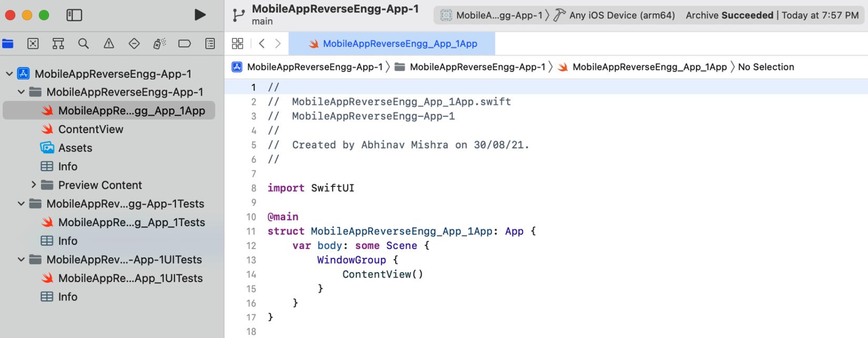Click the Archive Succeeded status text

tap(729, 15)
